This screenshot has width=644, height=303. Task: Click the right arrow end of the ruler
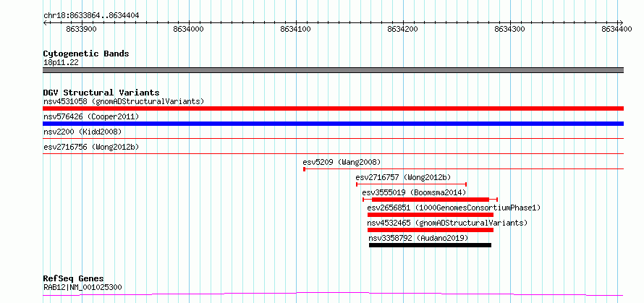click(621, 22)
